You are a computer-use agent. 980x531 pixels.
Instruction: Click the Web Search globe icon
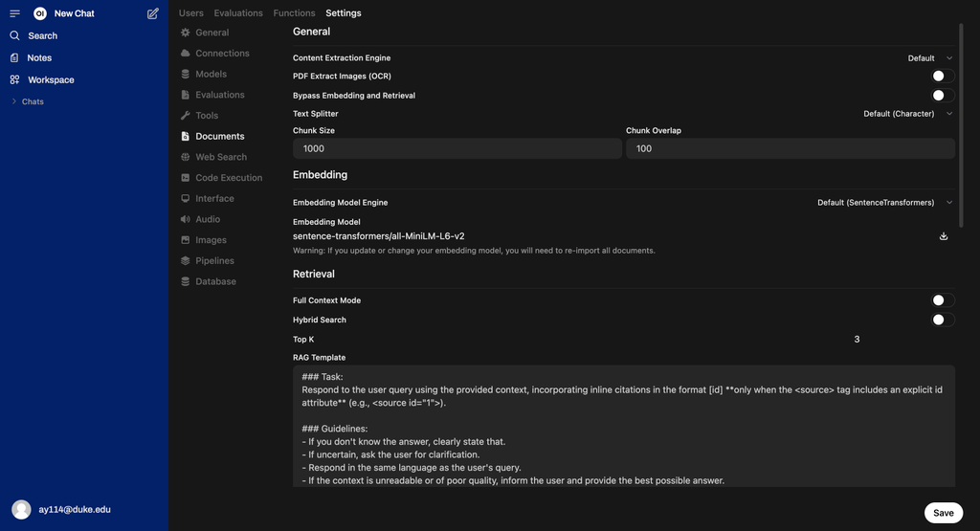[185, 157]
